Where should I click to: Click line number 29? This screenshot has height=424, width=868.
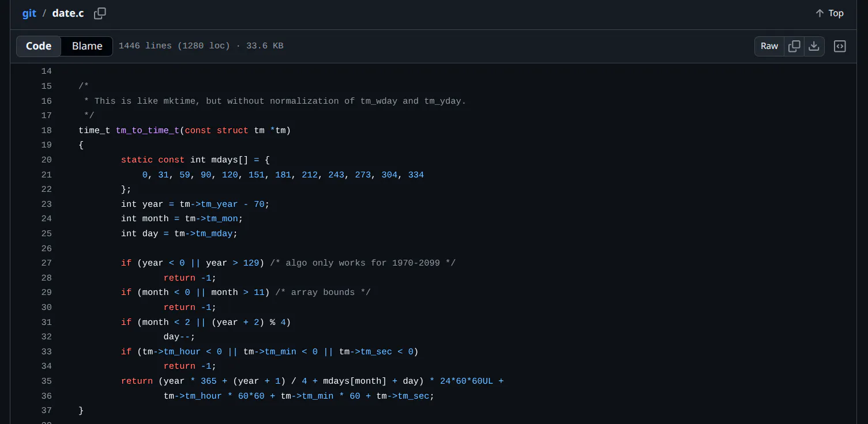pos(46,293)
